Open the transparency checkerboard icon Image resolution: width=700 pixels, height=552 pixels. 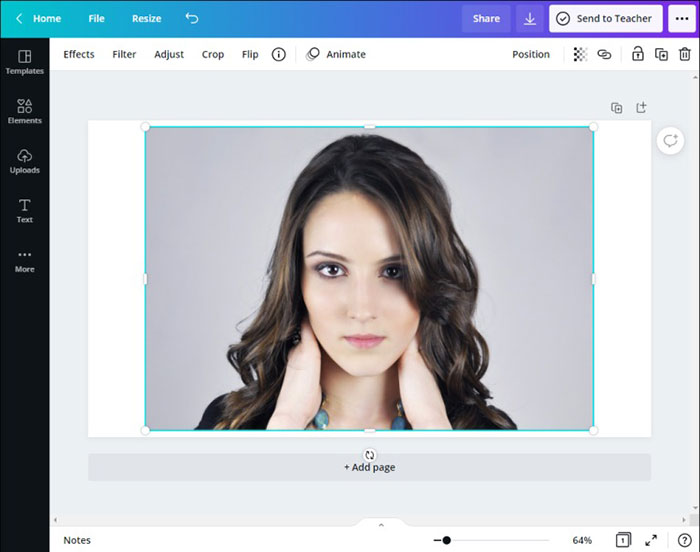pos(580,54)
